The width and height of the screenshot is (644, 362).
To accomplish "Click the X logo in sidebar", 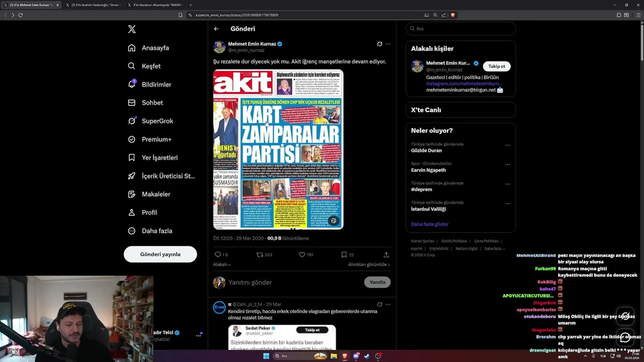I will pos(132,29).
